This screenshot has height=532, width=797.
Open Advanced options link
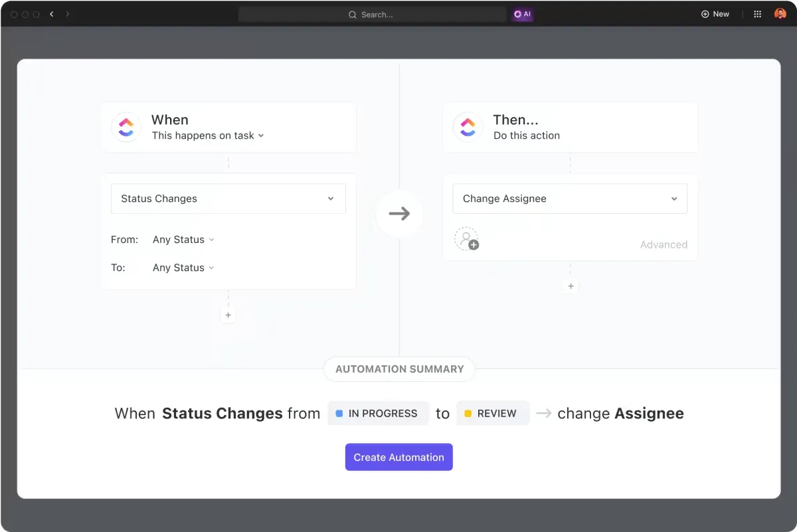[664, 244]
